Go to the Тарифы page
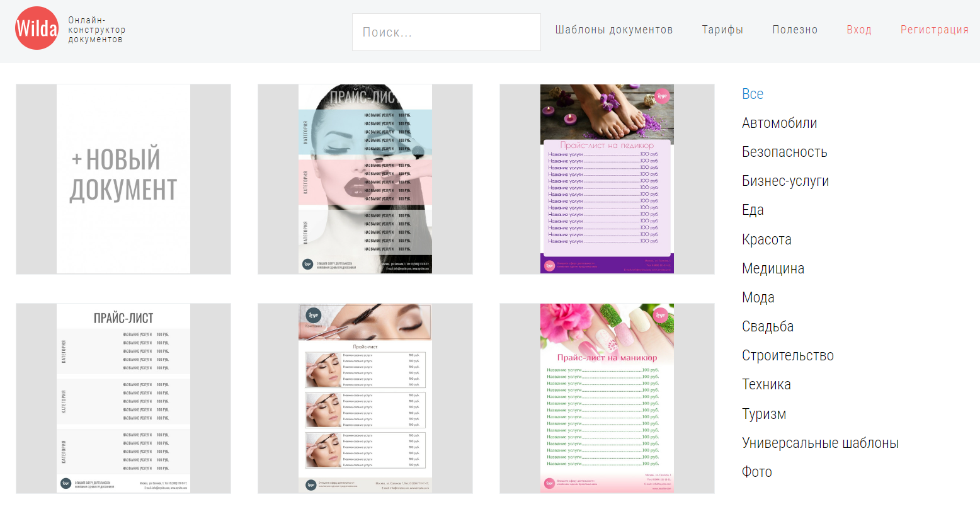 722,30
